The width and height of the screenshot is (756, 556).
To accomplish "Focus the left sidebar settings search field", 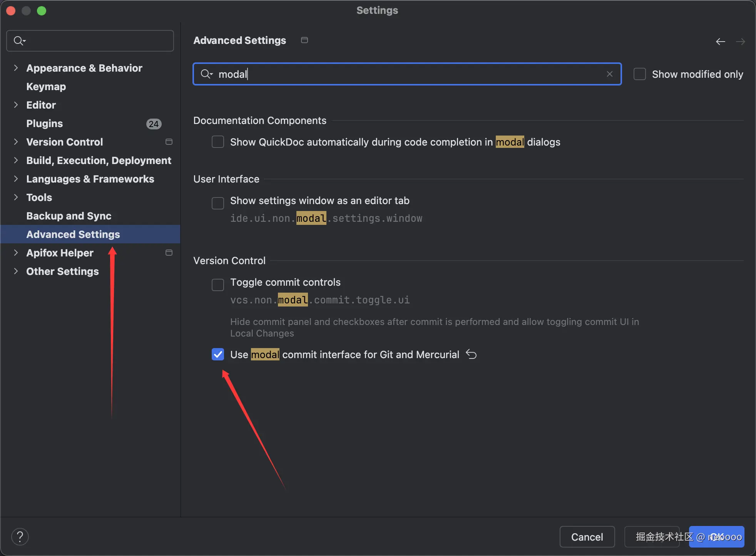I will [96, 41].
